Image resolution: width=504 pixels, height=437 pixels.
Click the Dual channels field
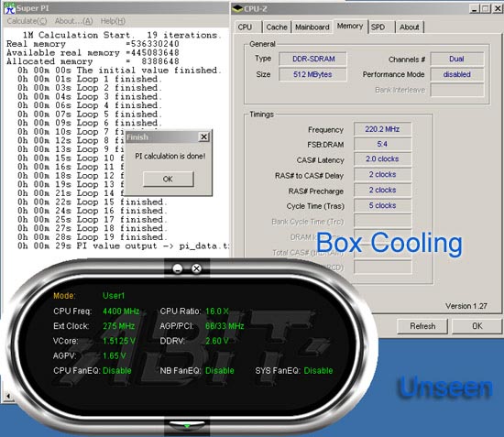pyautogui.click(x=456, y=59)
